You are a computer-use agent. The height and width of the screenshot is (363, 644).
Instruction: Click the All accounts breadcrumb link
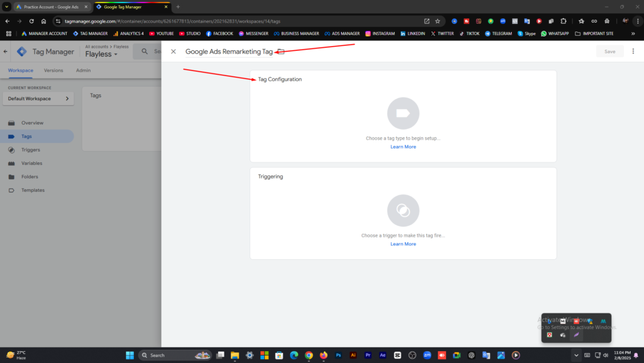(x=96, y=47)
